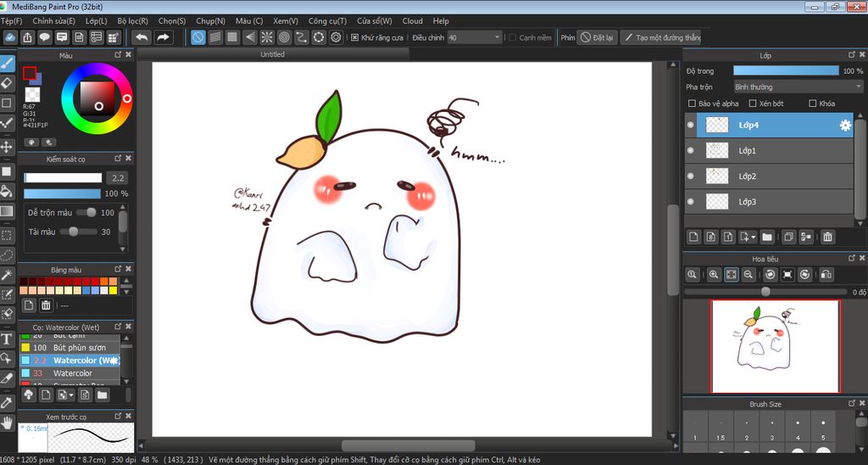Open Lớp4 layer settings gear
868x465 pixels.
click(x=845, y=126)
